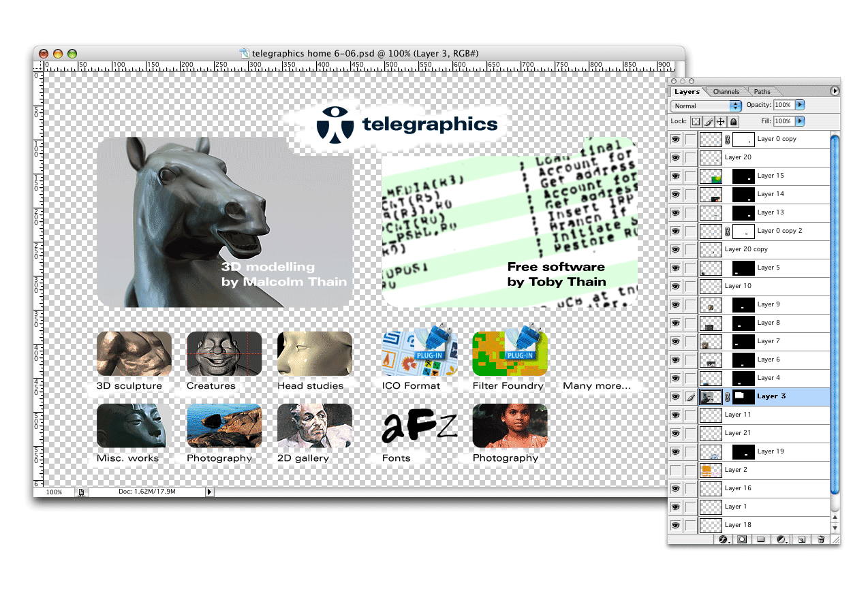868x591 pixels.
Task: Select Layer 7 row
Action: tap(749, 341)
